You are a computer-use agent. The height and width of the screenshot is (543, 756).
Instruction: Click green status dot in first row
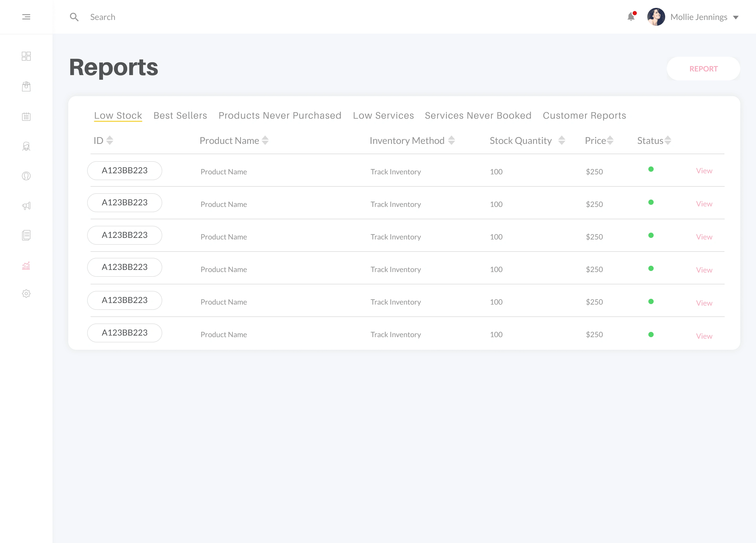pos(651,169)
